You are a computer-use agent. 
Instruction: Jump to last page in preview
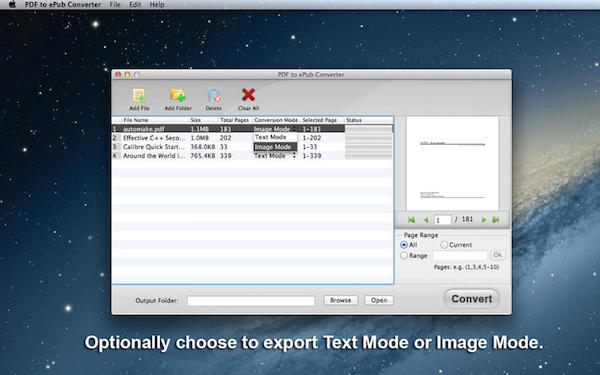(496, 220)
